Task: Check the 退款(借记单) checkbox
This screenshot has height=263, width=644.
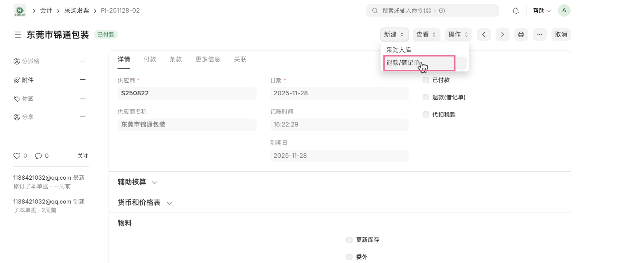Action: [426, 97]
